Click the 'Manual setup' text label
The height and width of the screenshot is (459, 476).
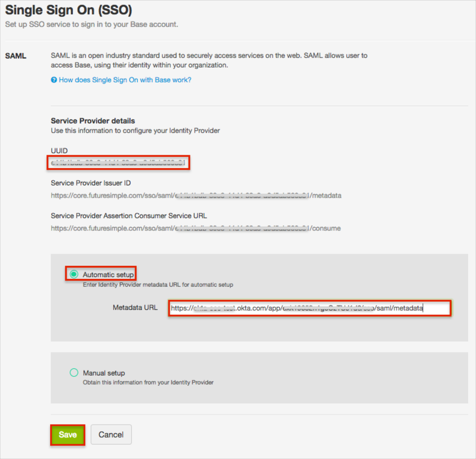104,373
